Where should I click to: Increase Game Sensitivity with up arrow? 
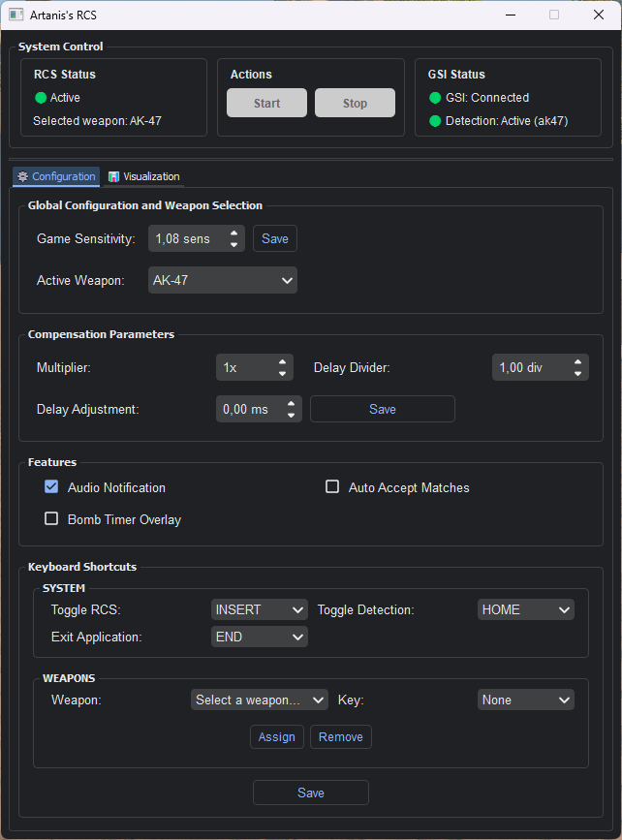[x=234, y=233]
